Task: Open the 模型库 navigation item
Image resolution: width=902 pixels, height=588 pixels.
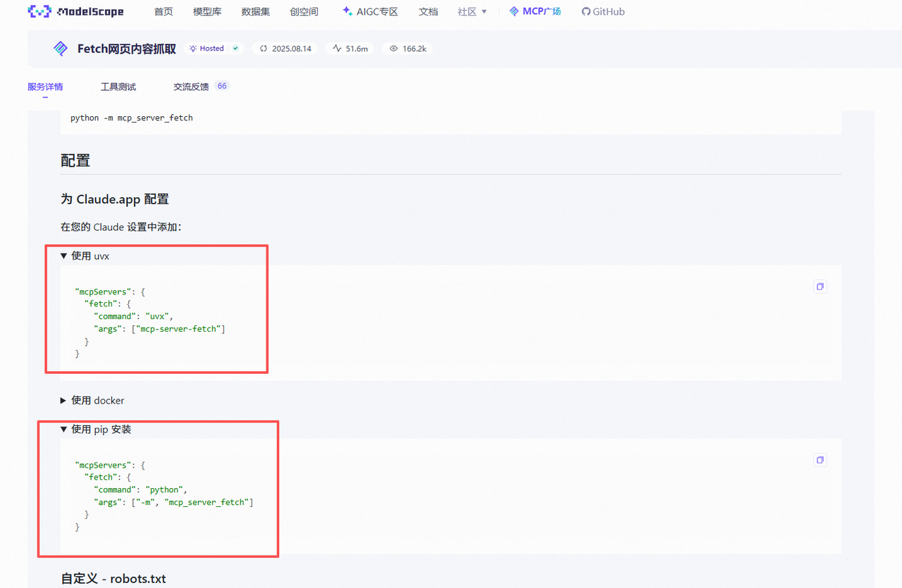Action: (207, 11)
